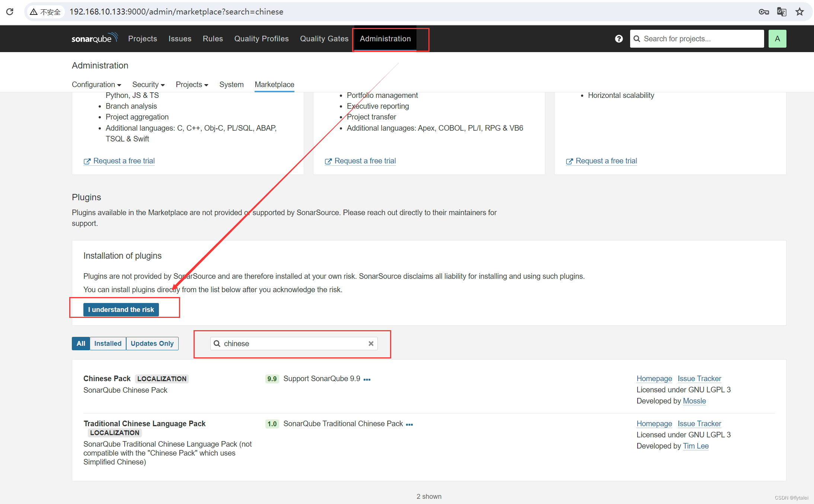
Task: Open developer Mossle link
Action: 695,401
